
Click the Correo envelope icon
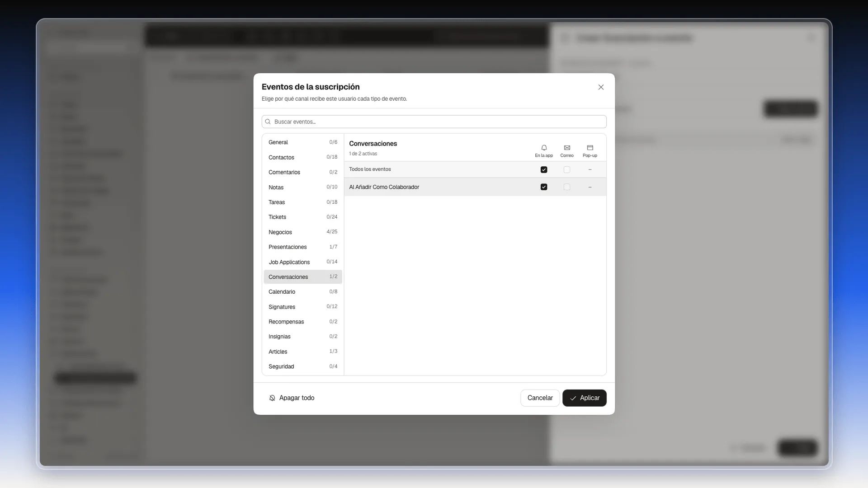pyautogui.click(x=567, y=148)
